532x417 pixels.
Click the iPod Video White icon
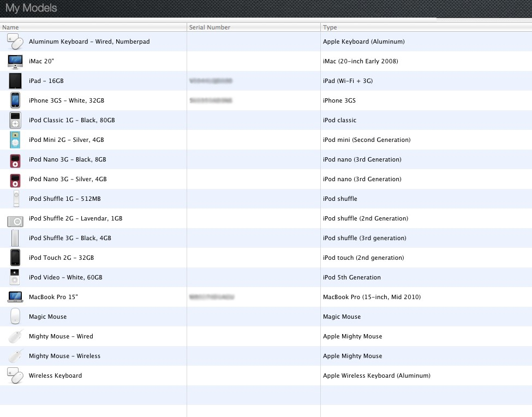point(15,277)
